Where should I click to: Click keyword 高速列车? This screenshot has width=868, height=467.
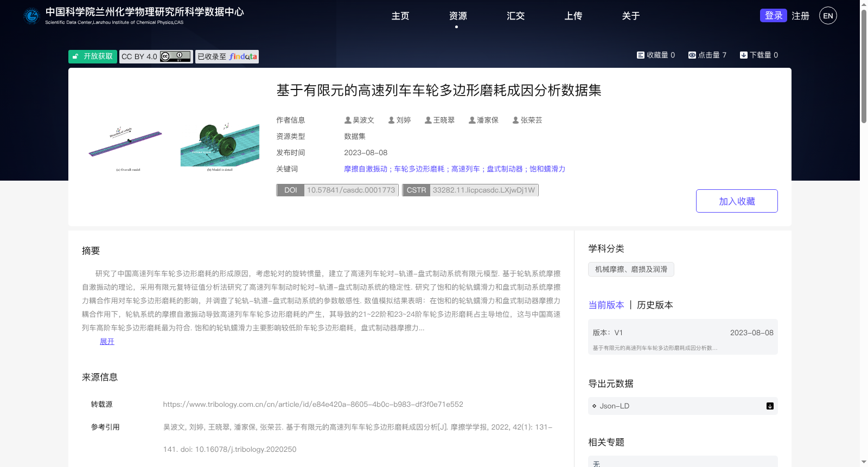pos(465,169)
